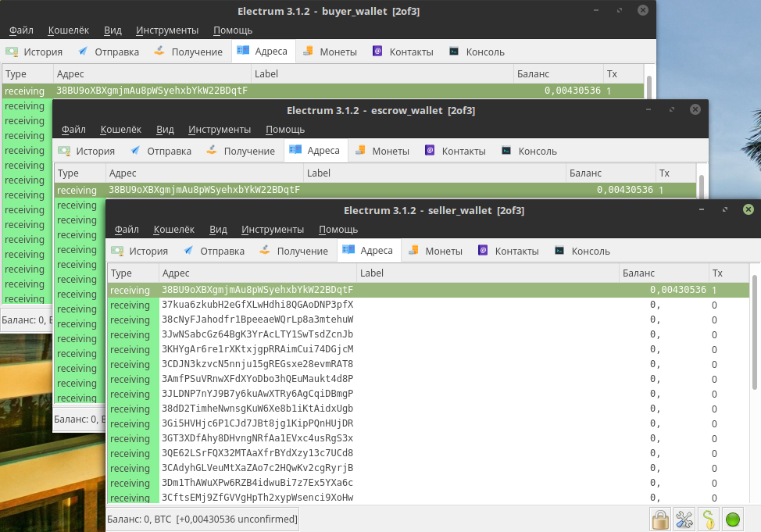Open the Инструменты menu in buyer_wallet
This screenshot has height=532, width=761.
(167, 30)
